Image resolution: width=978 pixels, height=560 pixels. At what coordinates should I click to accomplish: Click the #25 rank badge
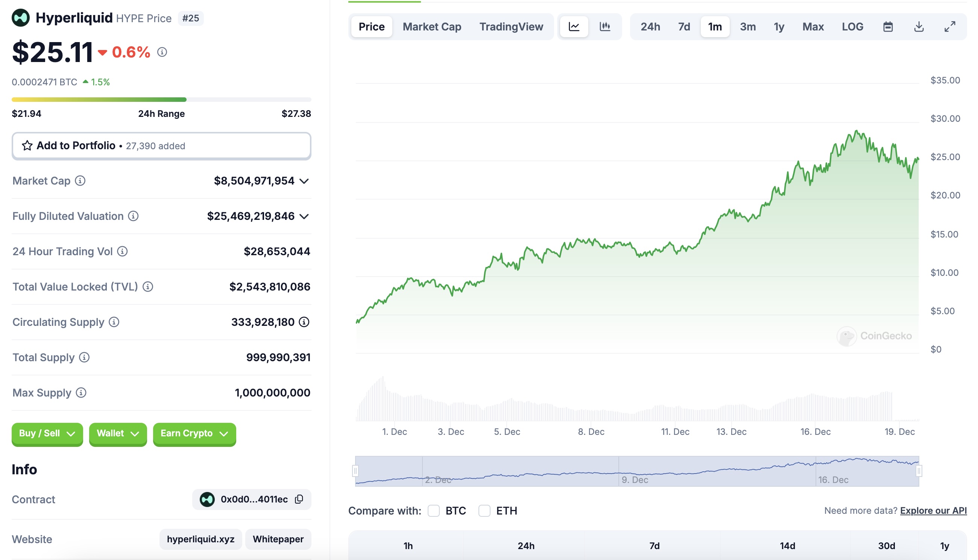coord(191,18)
